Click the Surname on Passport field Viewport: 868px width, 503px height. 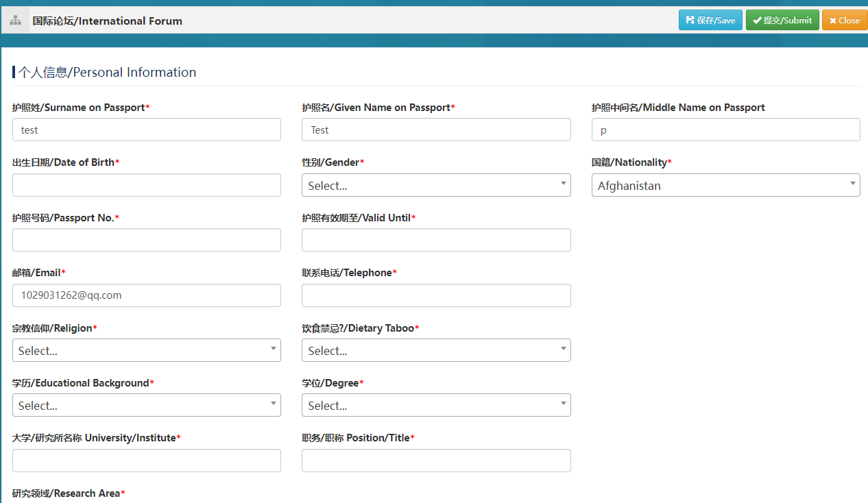147,130
